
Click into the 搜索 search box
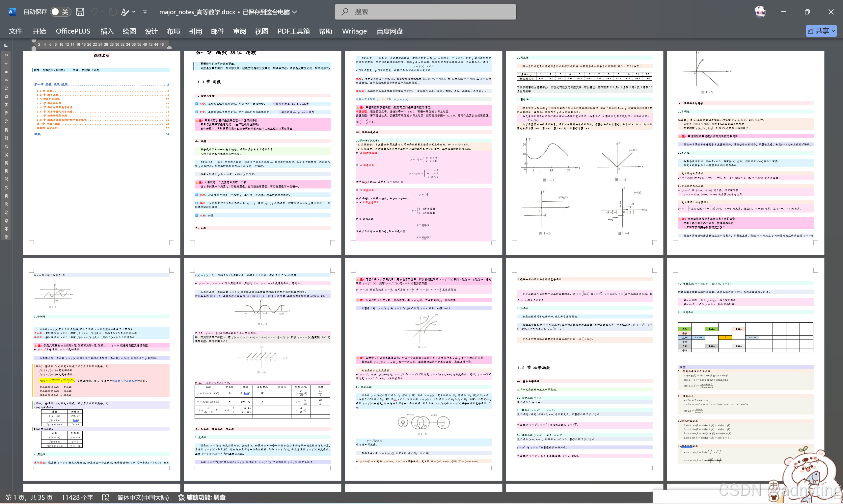[425, 12]
